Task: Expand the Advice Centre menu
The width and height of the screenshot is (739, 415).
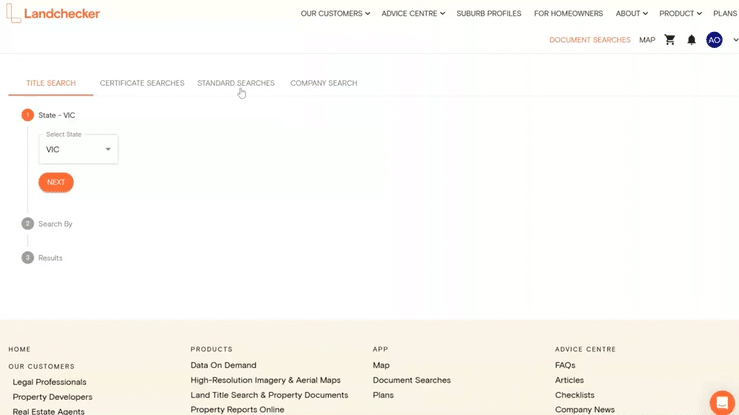Action: click(413, 13)
